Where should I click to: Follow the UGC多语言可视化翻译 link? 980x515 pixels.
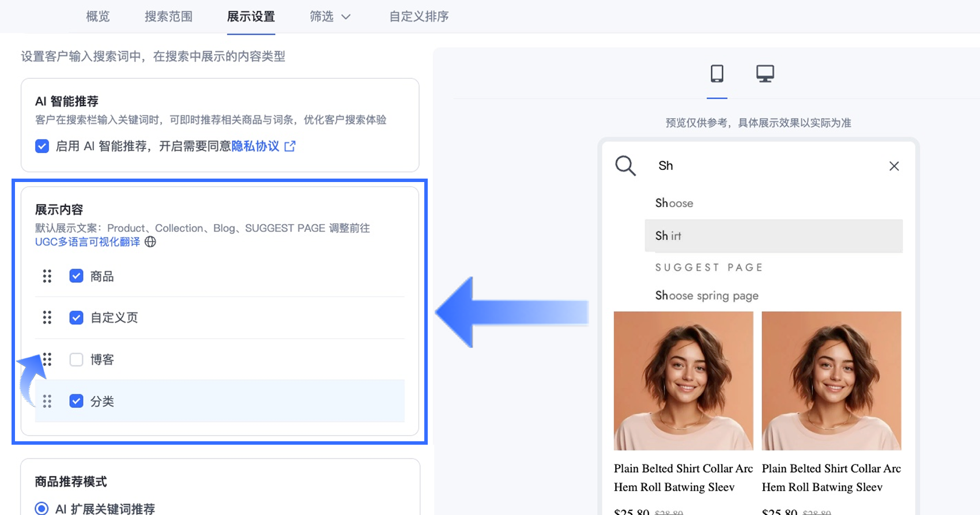(88, 242)
